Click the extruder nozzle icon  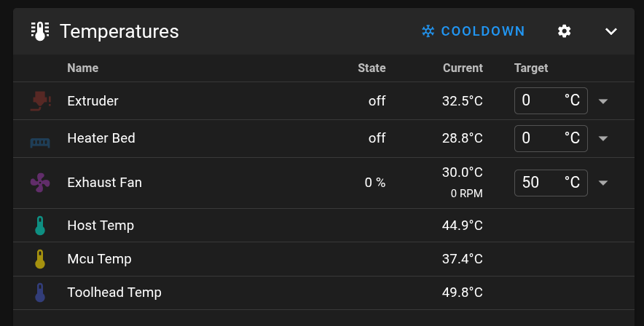(x=40, y=100)
